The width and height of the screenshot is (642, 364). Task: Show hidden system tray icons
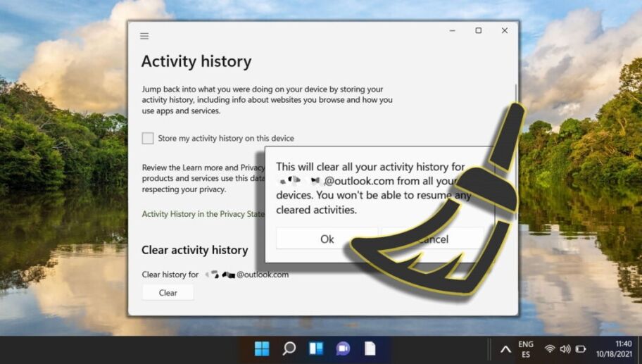click(x=505, y=349)
